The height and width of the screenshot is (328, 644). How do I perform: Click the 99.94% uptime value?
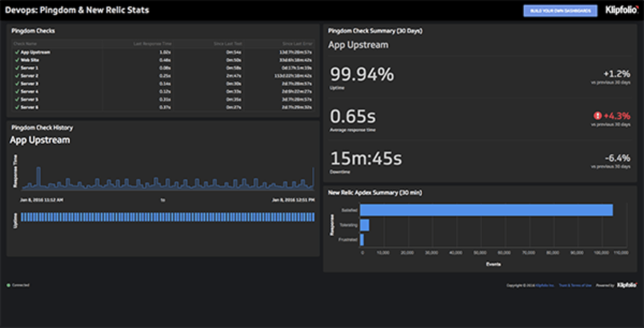pos(362,74)
